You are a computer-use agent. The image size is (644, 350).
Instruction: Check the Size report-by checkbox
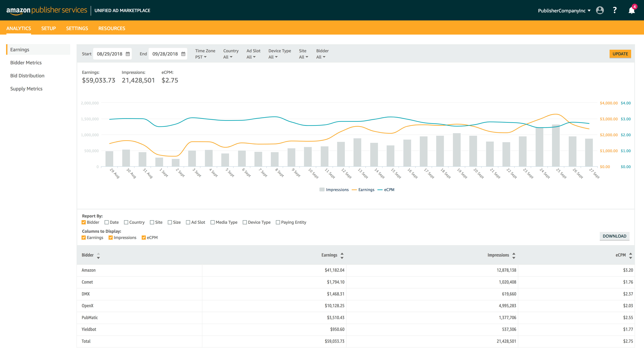[170, 222]
